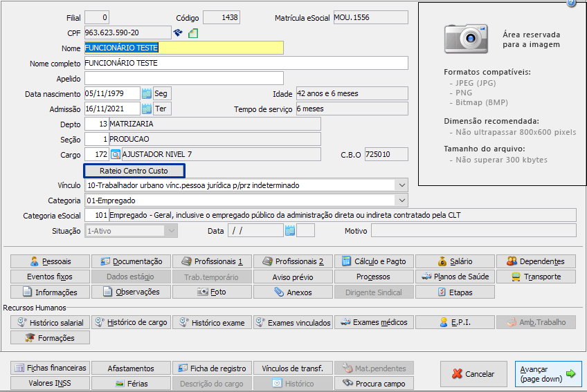
Task: Expand the Vínculo dropdown
Action: tap(401, 185)
